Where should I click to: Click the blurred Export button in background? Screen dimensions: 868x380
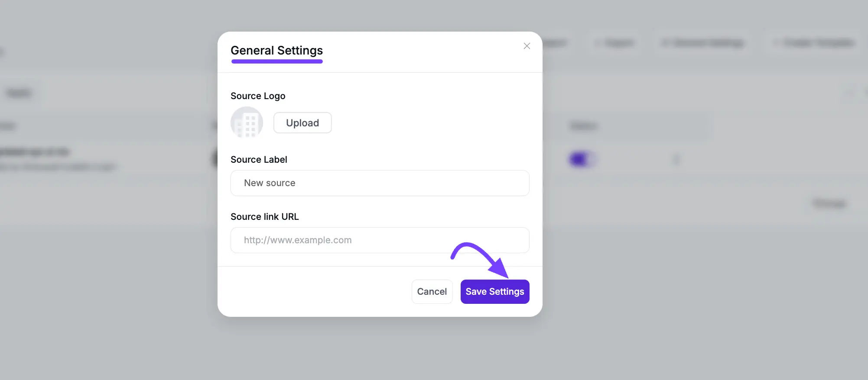point(616,43)
